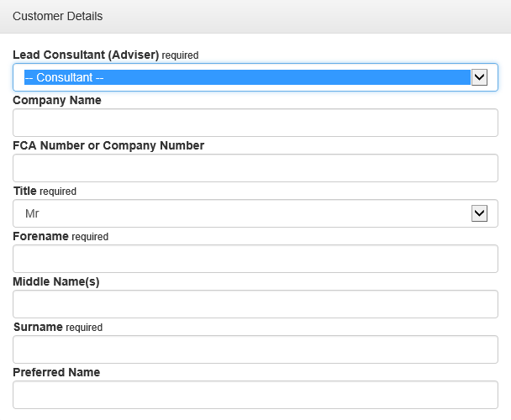This screenshot has width=511, height=420.
Task: Click the Preferred Name input field
Action: pos(255,395)
